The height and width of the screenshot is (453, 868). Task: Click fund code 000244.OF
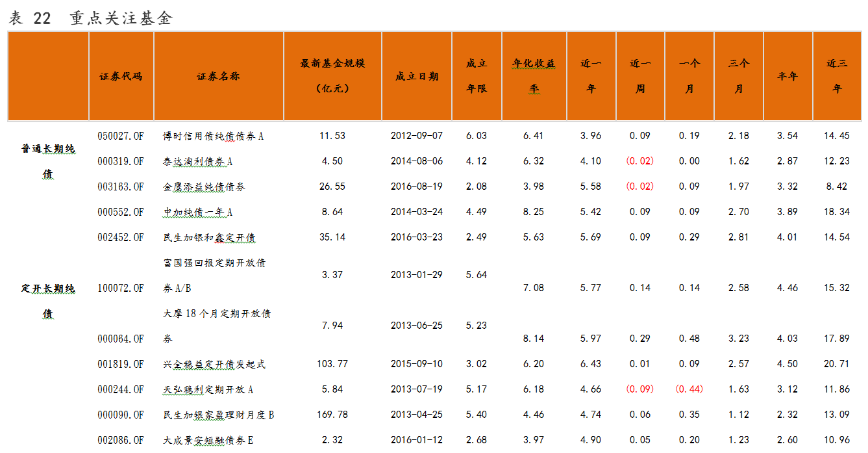(121, 389)
